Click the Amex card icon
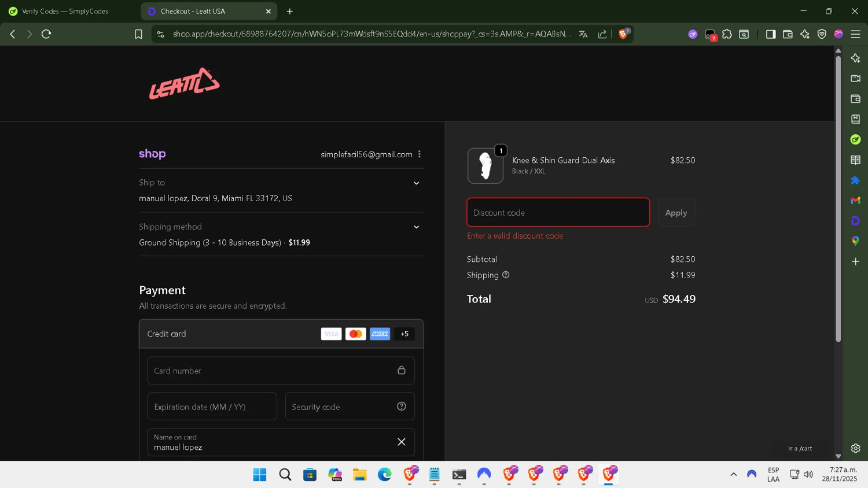The height and width of the screenshot is (488, 868). tap(380, 334)
